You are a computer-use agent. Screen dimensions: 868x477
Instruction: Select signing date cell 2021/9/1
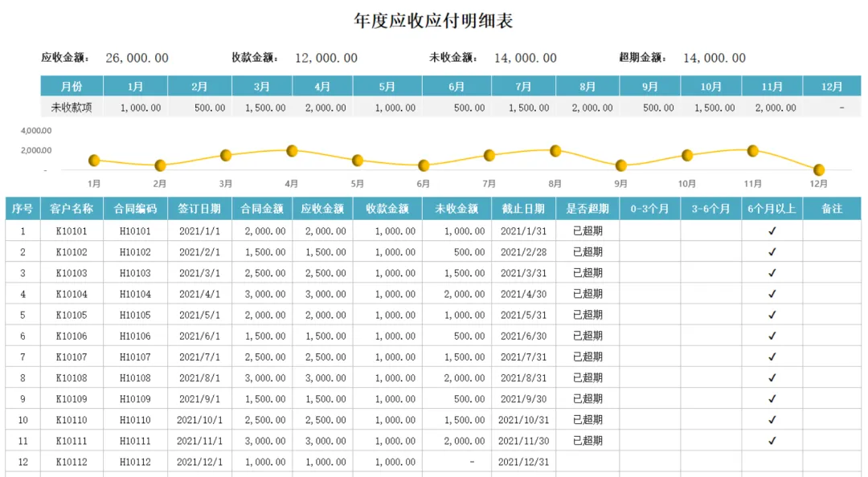click(x=199, y=400)
